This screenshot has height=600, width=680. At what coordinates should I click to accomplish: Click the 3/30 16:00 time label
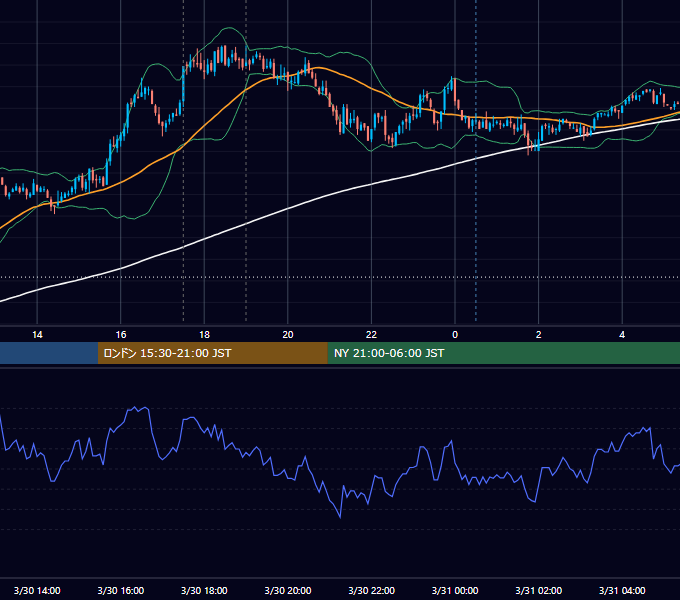(121, 590)
